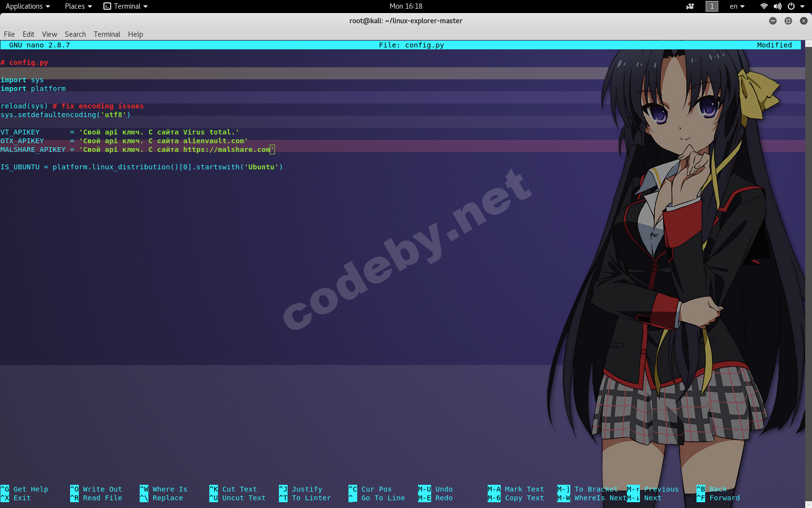Place cursor on the IS_UBUNTU line
Screen dimensions: 812x508
(x=141, y=167)
